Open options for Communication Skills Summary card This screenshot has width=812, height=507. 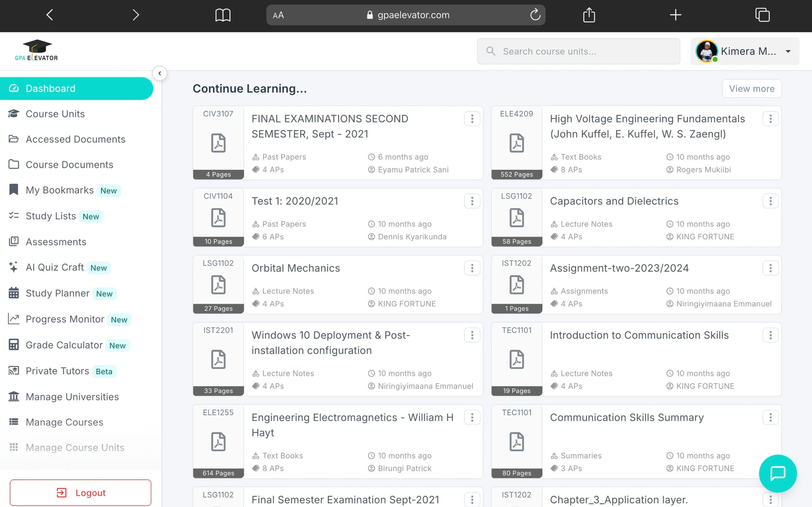coord(771,417)
